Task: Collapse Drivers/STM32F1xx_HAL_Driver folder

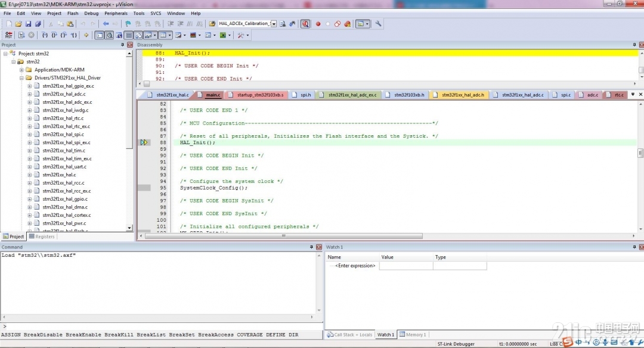Action: coord(21,77)
